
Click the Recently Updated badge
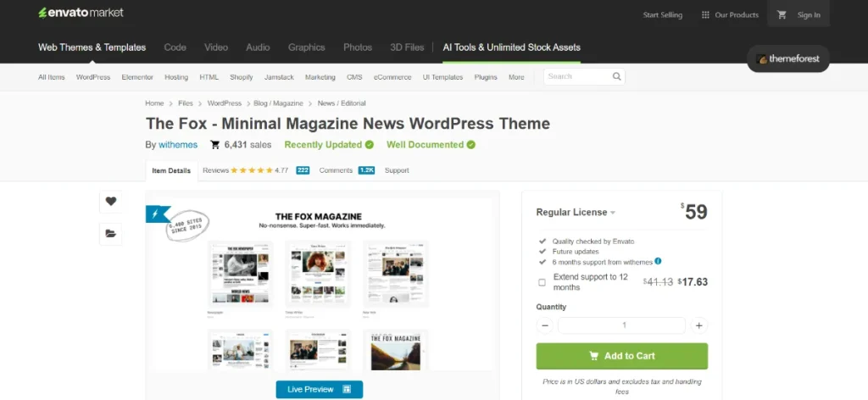(x=329, y=145)
